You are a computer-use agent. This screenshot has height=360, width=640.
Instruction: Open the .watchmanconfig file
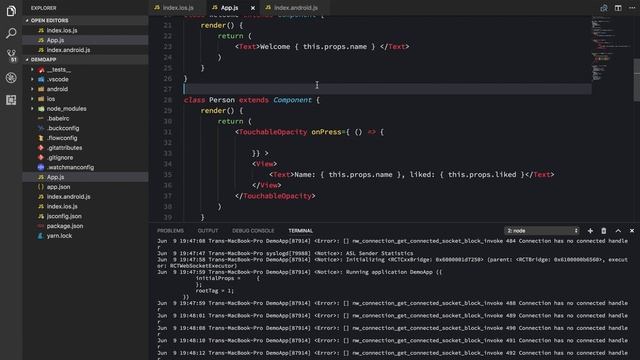pyautogui.click(x=86, y=167)
